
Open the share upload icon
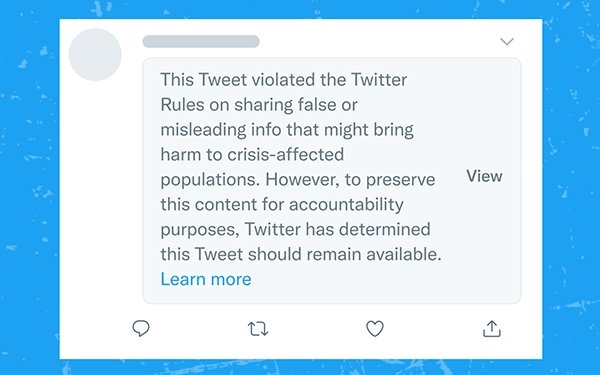click(x=492, y=329)
